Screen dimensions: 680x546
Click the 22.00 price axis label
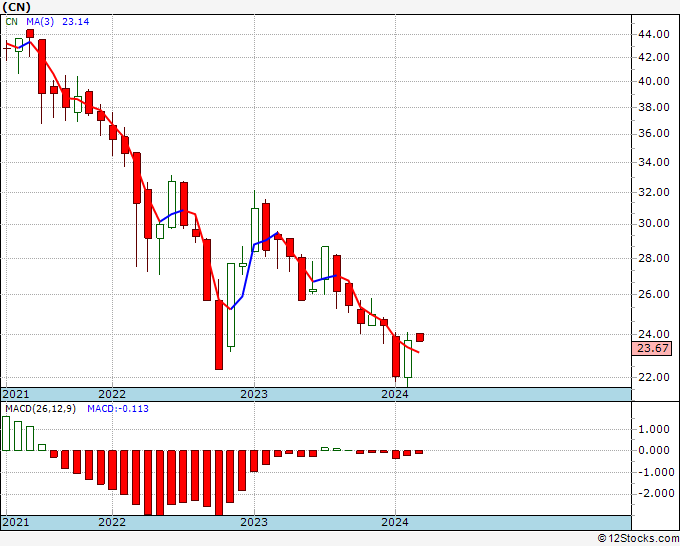[x=653, y=377]
